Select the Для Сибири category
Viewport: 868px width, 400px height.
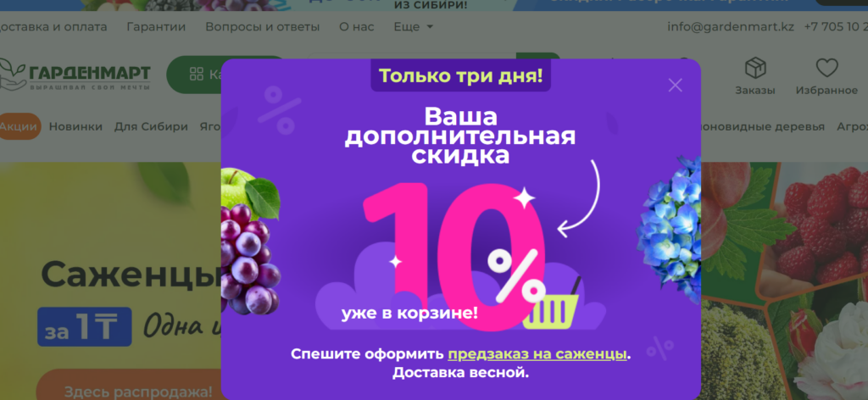[151, 126]
